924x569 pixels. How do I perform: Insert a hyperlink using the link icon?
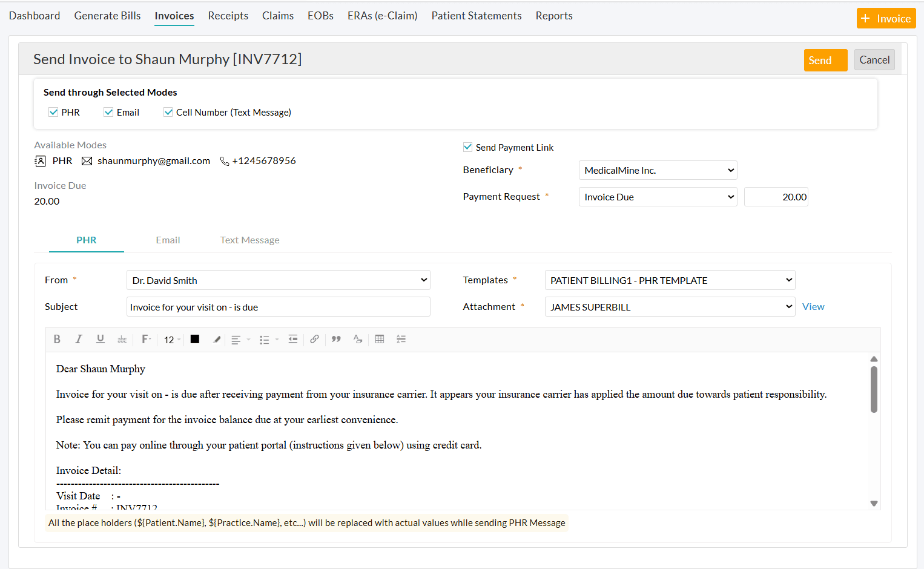[x=314, y=339]
